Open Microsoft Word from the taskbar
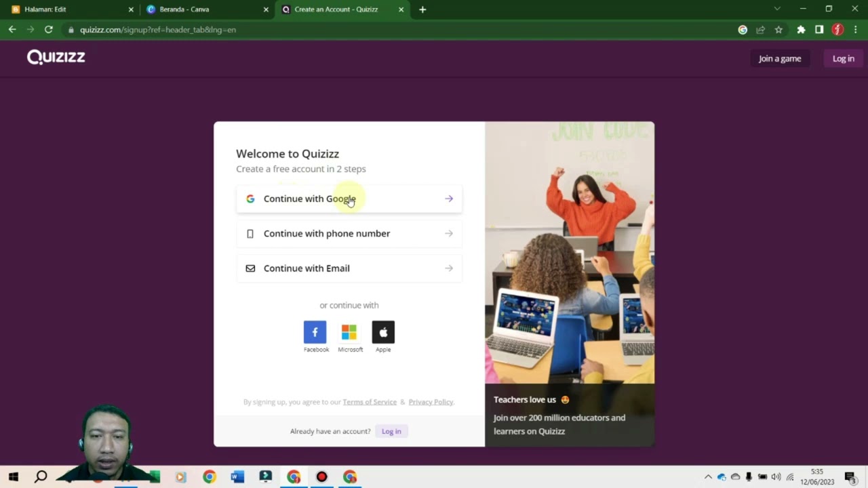The height and width of the screenshot is (488, 868). [237, 476]
